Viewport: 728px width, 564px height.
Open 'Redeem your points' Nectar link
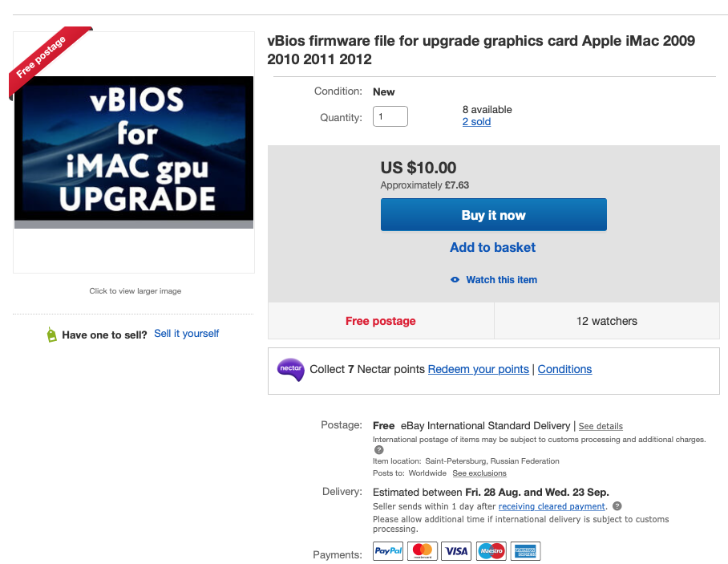click(x=479, y=369)
